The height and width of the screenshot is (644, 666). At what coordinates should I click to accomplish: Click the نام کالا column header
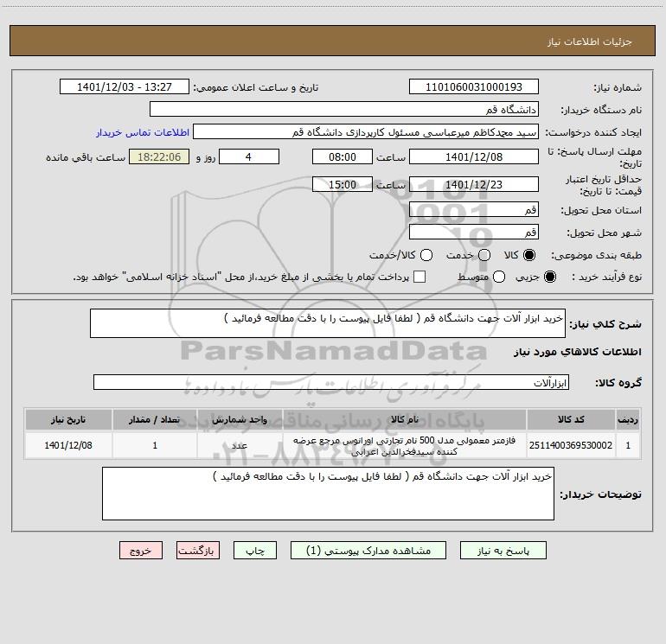click(405, 419)
